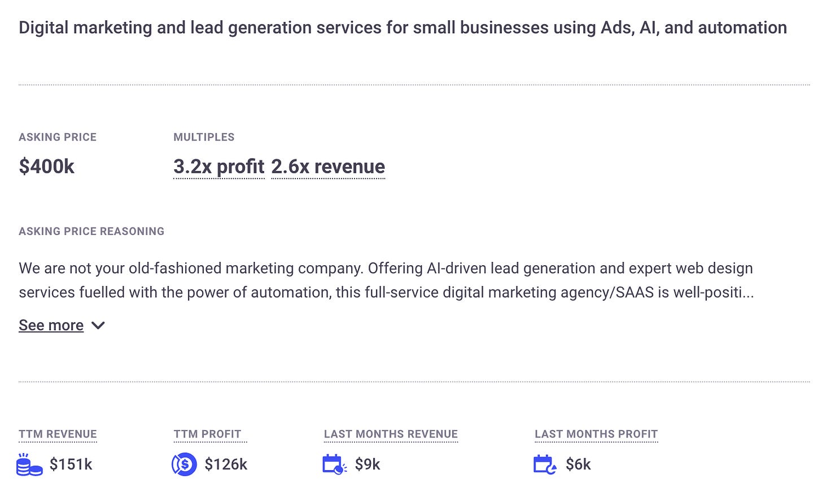The height and width of the screenshot is (504, 822).
Task: Click the TTM REVENUE label
Action: pos(58,434)
